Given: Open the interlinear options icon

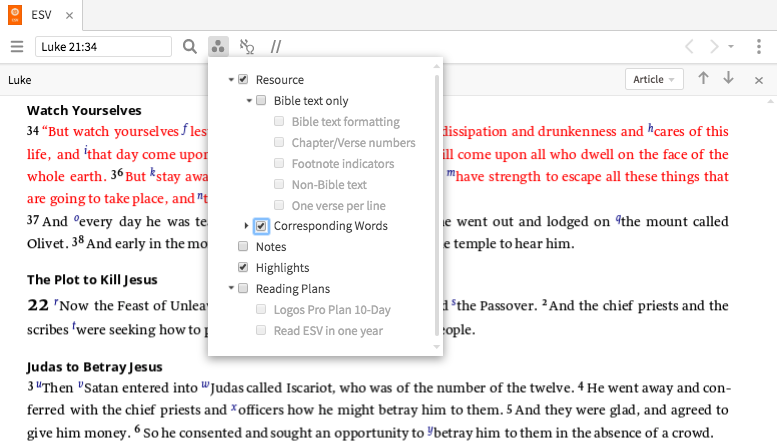Looking at the screenshot, I should click(x=247, y=47).
